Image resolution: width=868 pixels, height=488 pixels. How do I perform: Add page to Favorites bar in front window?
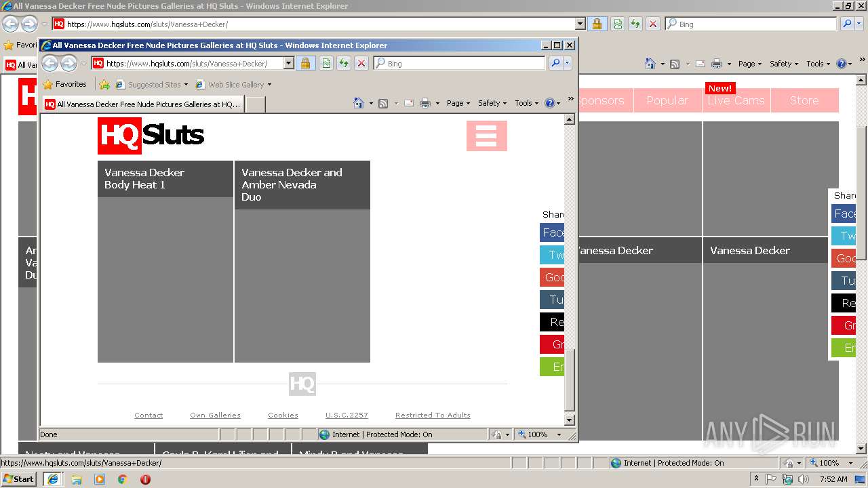pos(104,85)
